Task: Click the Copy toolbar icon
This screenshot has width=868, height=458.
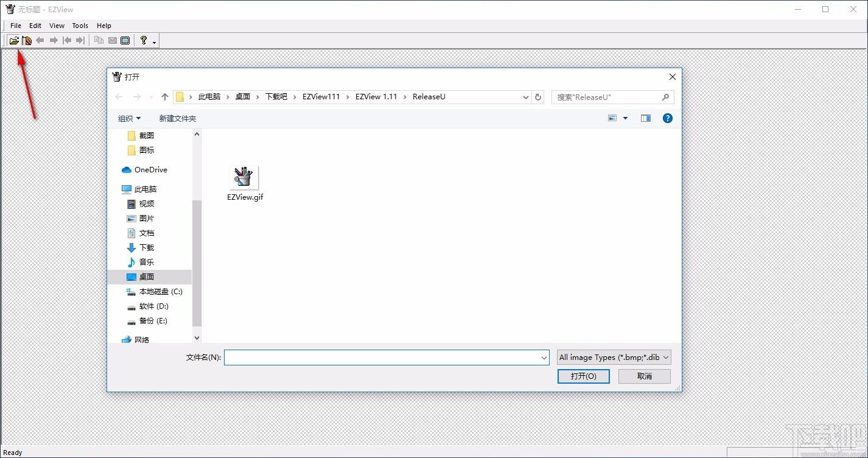Action: (99, 41)
